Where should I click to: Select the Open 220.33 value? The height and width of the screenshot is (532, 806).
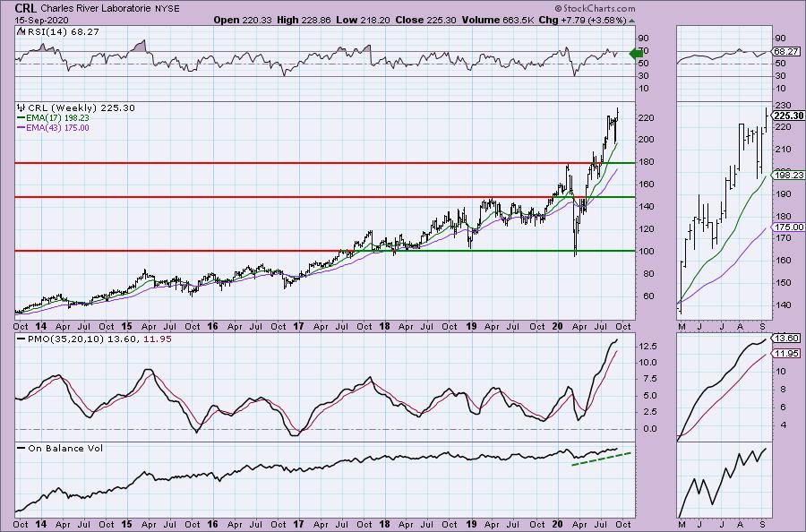click(x=242, y=20)
